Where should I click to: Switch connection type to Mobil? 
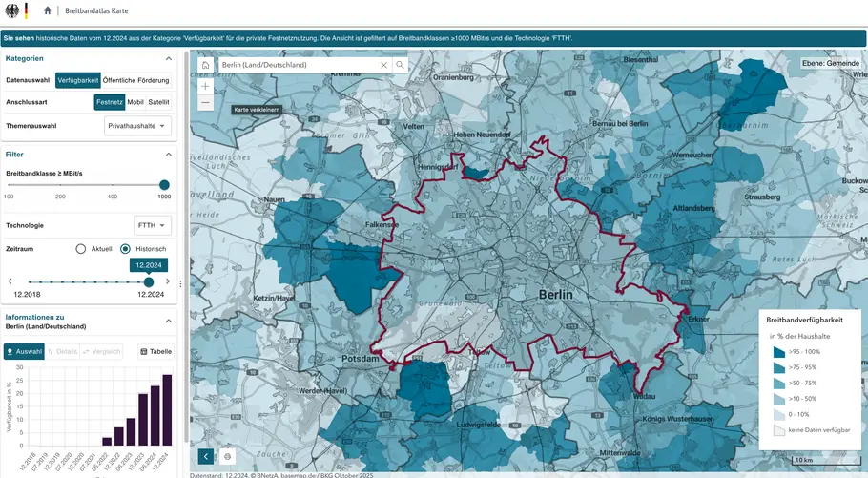point(134,101)
